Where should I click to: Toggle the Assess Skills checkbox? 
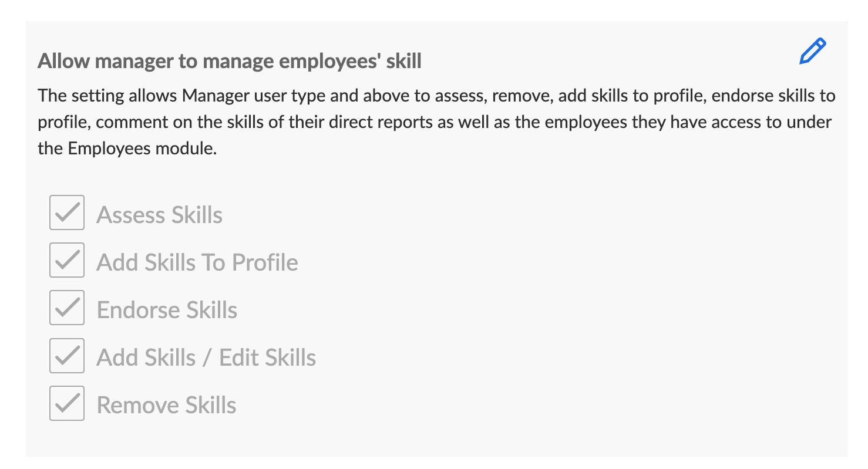pos(67,212)
